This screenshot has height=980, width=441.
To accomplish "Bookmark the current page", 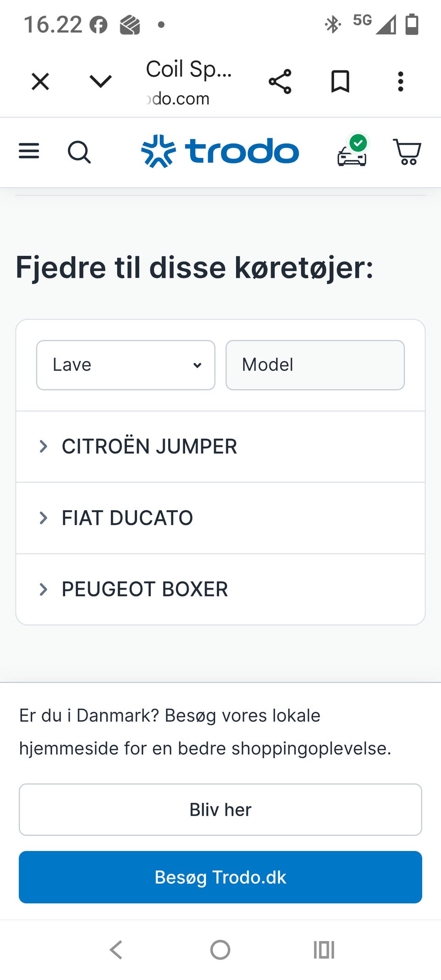I will click(340, 82).
